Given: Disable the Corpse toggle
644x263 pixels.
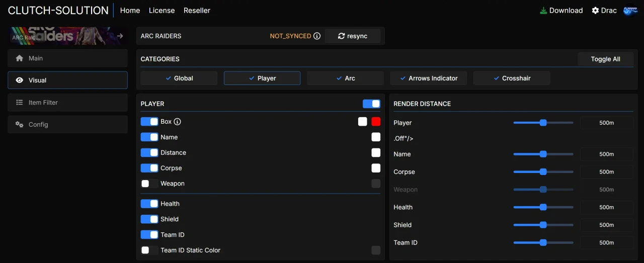Looking at the screenshot, I should pos(149,168).
